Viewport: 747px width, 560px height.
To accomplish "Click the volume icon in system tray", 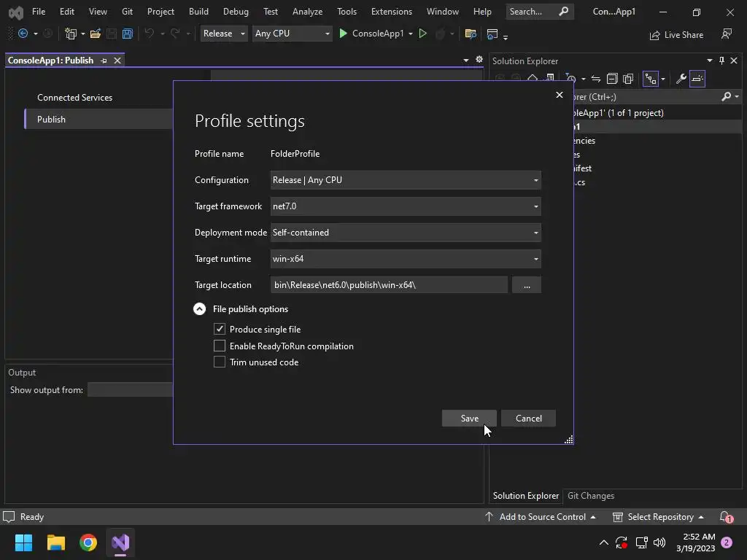I will [x=659, y=542].
